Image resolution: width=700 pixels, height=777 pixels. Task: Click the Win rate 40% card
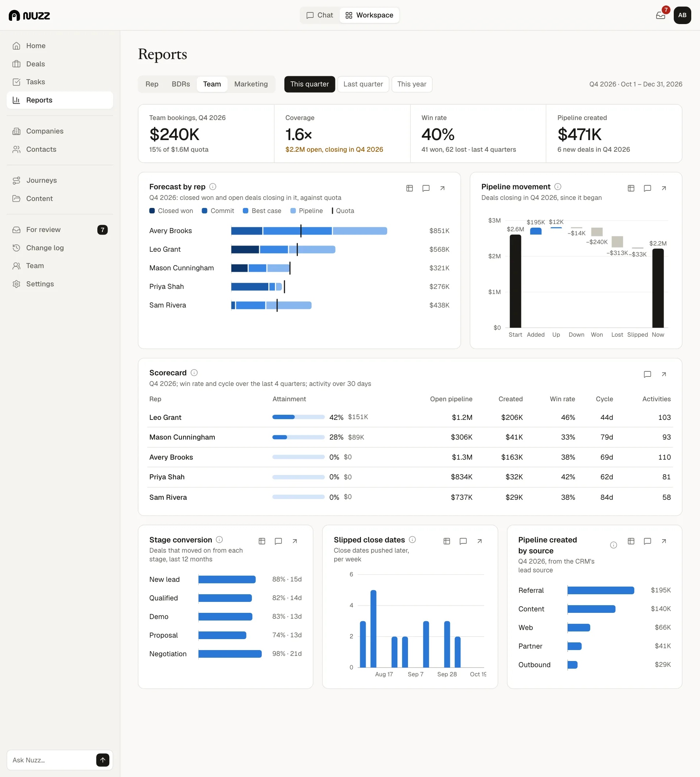pos(478,134)
